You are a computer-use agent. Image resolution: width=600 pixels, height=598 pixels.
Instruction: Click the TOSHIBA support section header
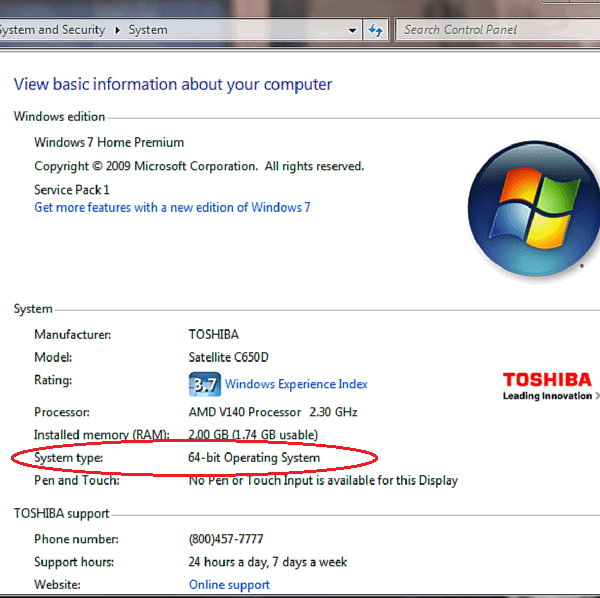(x=62, y=513)
